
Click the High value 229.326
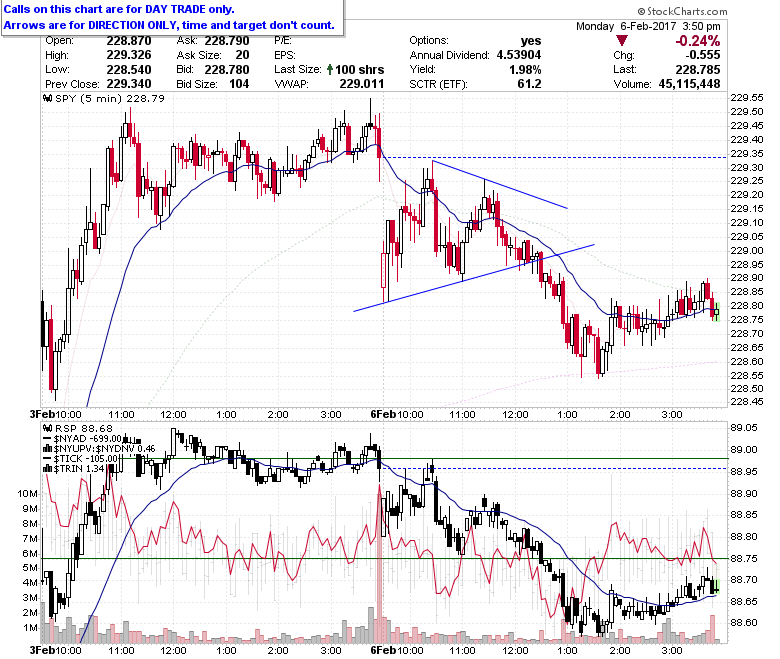129,55
